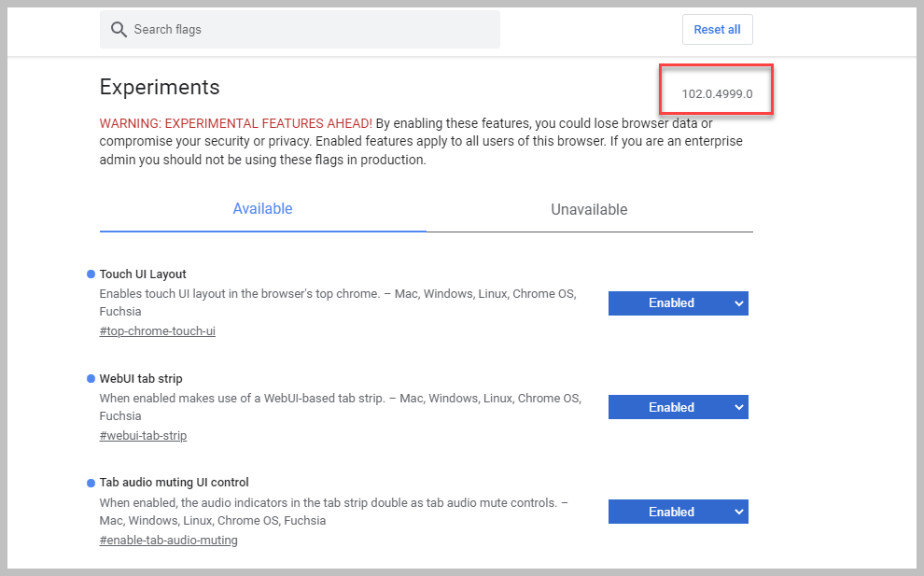
Task: Click the blue dot beside Touch UI Layout
Action: pos(91,274)
